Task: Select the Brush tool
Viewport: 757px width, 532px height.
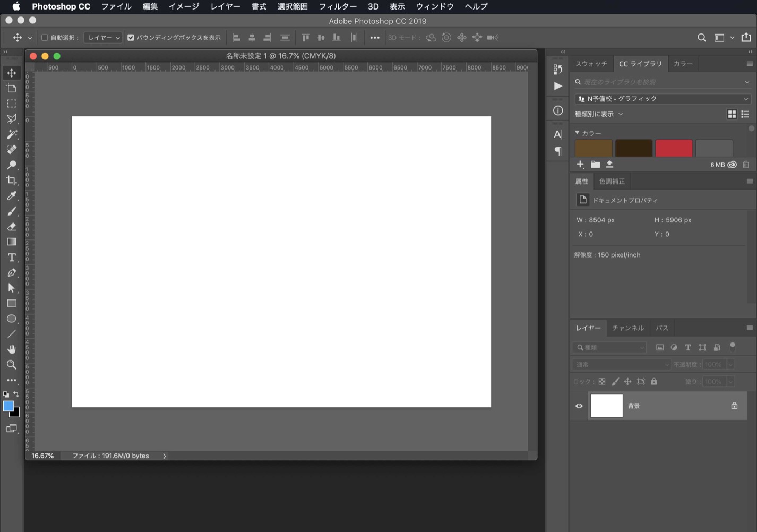Action: click(12, 211)
